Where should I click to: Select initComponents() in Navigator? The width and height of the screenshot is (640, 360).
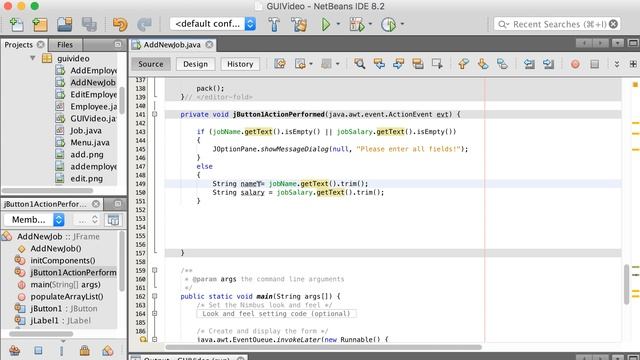pos(63,260)
